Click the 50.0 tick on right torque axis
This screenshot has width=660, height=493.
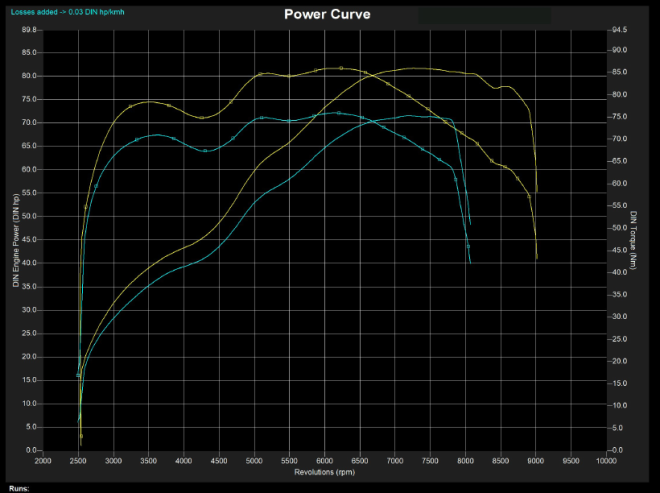tap(619, 228)
